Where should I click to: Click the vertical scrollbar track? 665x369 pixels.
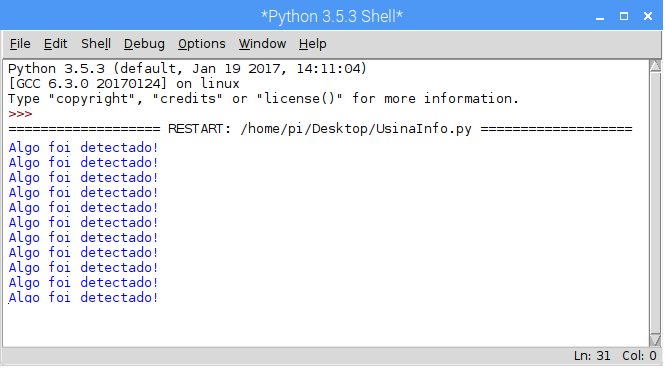point(655,203)
